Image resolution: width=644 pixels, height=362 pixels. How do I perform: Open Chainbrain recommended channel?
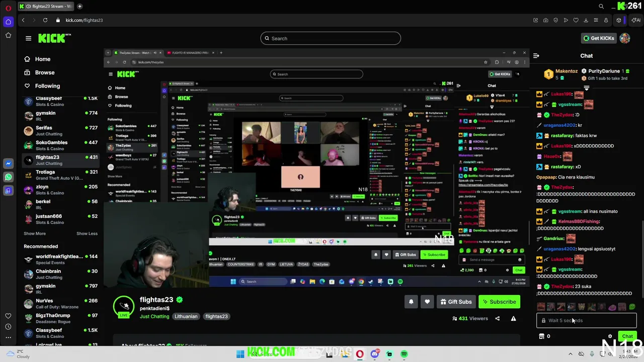point(60,274)
